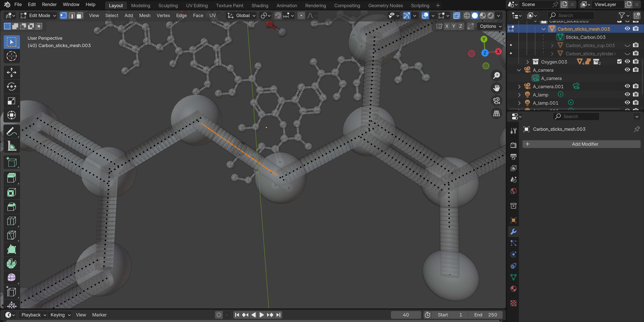Enable face select mode
The height and width of the screenshot is (322, 644).
tap(80, 15)
